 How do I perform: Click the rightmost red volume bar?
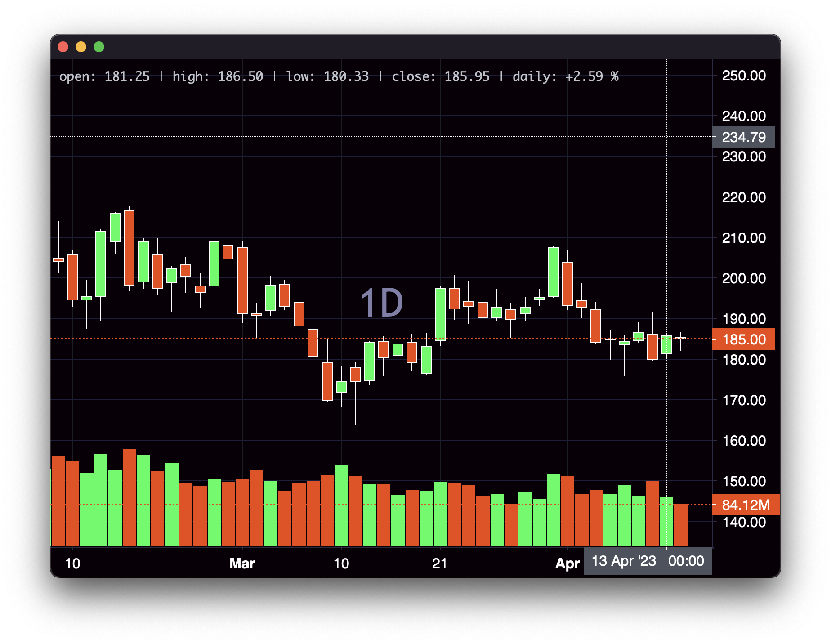coord(680,525)
